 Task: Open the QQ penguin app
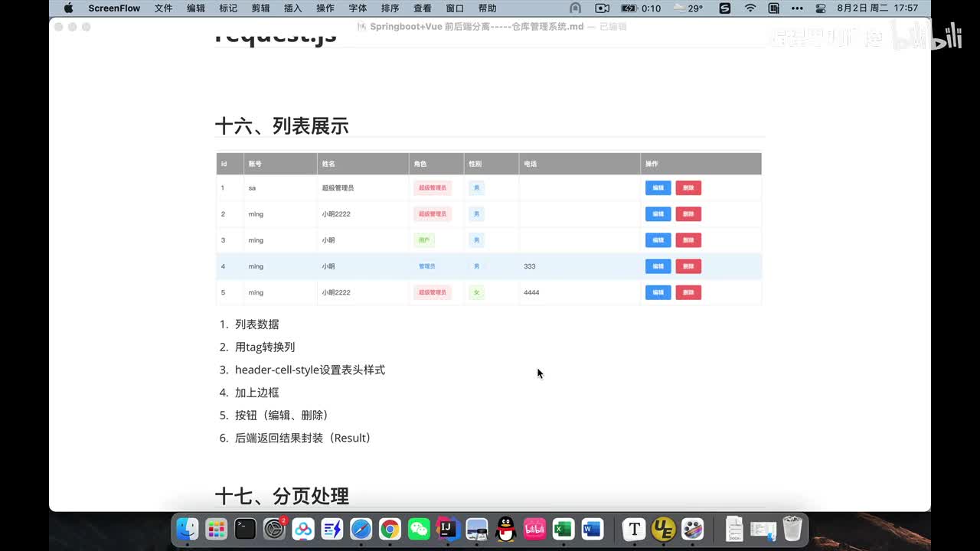(x=506, y=529)
